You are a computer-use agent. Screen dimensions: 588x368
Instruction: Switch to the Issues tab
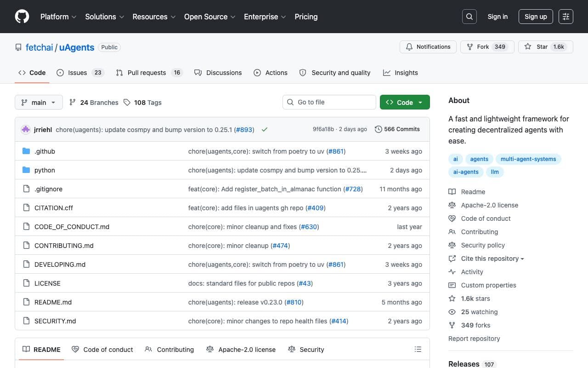[80, 73]
